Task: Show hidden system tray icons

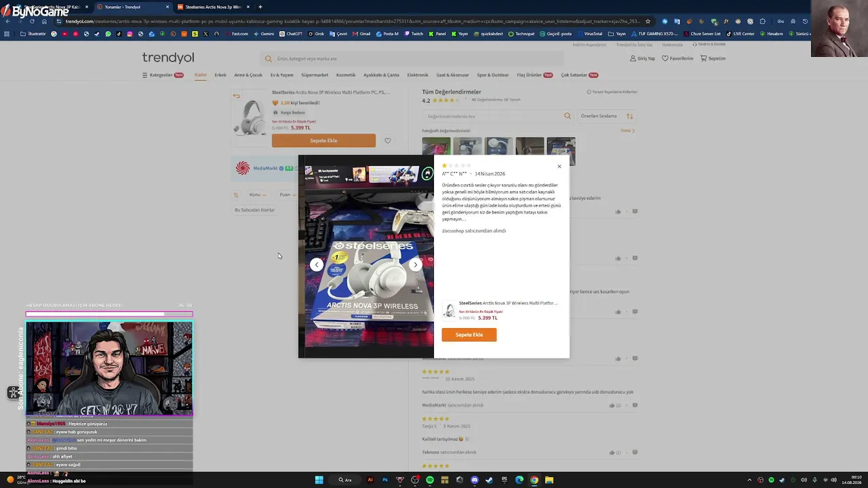Action: click(750, 480)
